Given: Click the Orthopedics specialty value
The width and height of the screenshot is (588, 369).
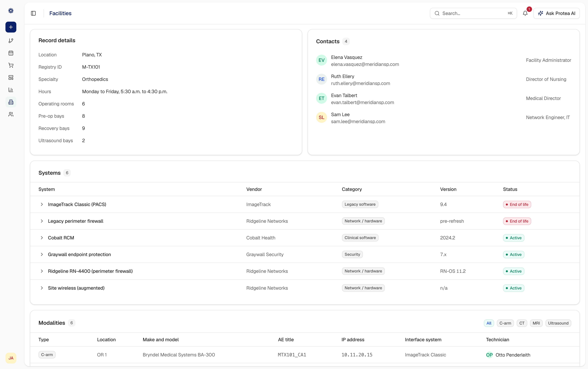Looking at the screenshot, I should pos(95,79).
